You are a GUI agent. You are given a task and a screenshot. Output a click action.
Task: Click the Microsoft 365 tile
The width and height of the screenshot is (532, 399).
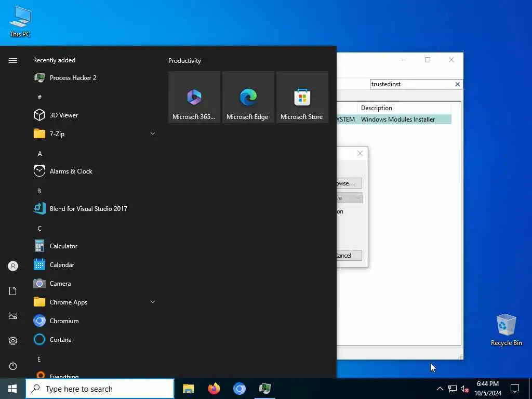click(194, 97)
